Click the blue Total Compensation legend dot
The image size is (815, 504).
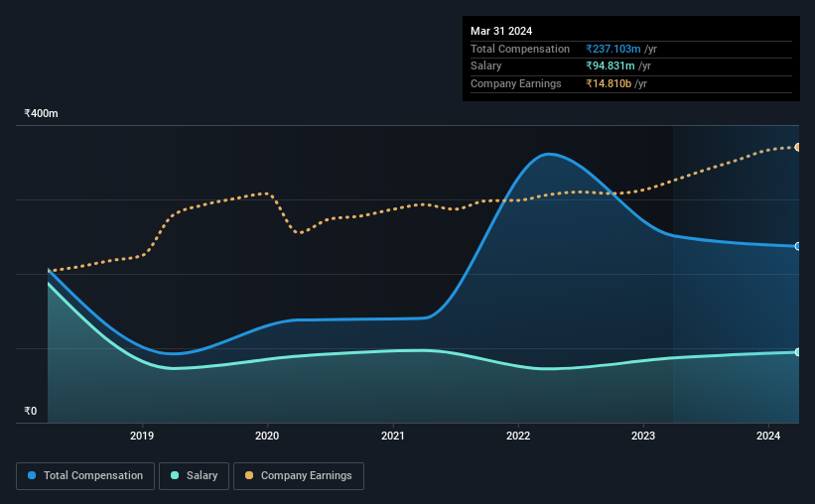point(32,475)
